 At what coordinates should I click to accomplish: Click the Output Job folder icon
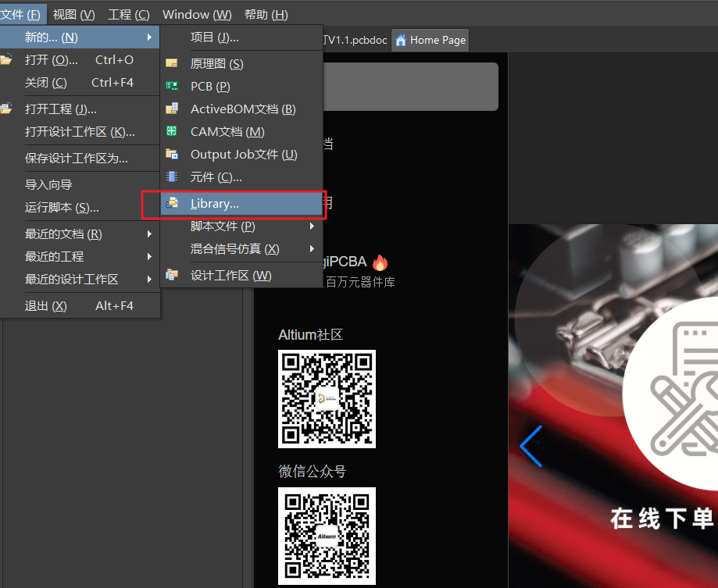172,154
